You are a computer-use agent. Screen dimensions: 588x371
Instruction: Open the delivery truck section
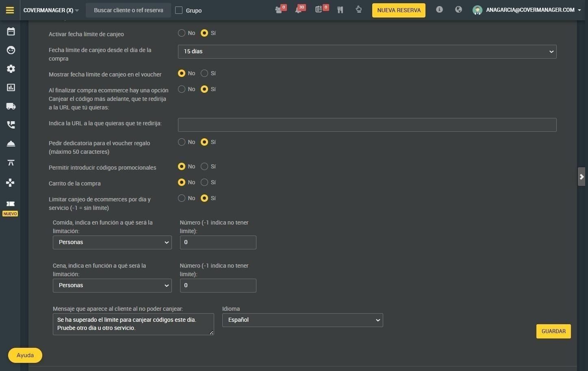click(11, 106)
